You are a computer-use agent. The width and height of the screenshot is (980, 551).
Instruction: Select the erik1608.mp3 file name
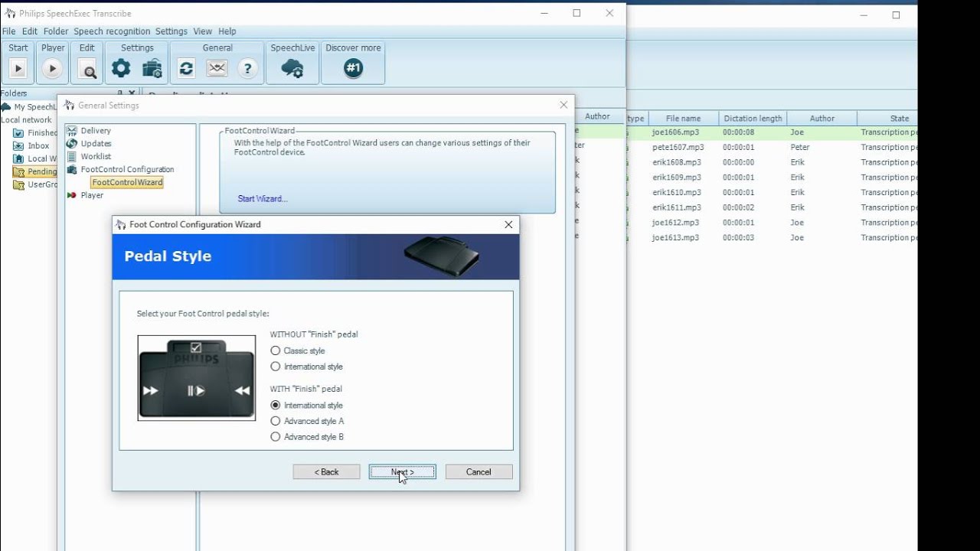click(676, 163)
